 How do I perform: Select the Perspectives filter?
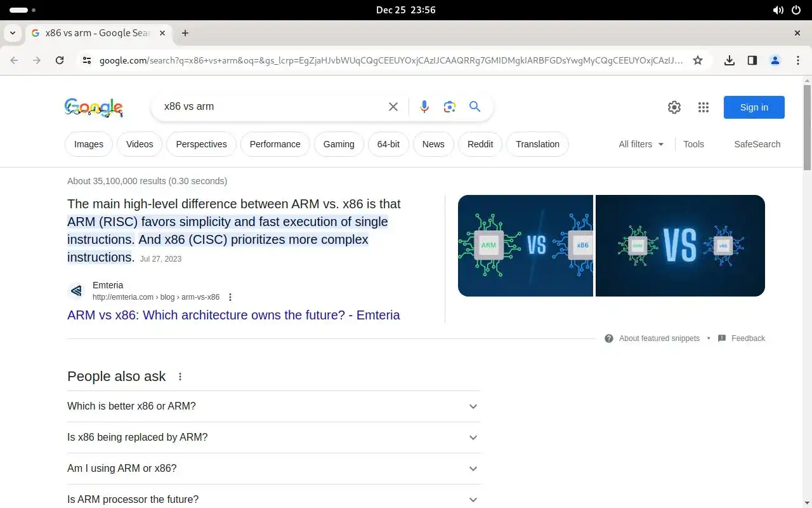(x=201, y=144)
